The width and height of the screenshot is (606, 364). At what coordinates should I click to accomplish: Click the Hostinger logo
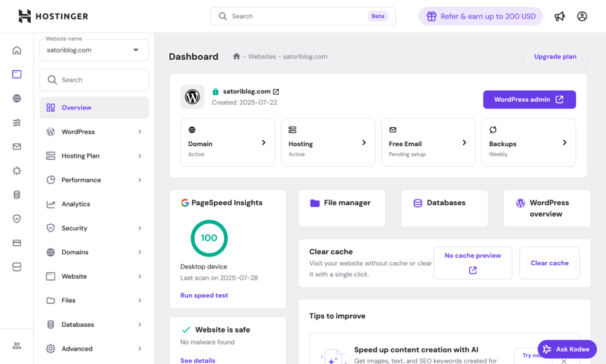[x=52, y=16]
